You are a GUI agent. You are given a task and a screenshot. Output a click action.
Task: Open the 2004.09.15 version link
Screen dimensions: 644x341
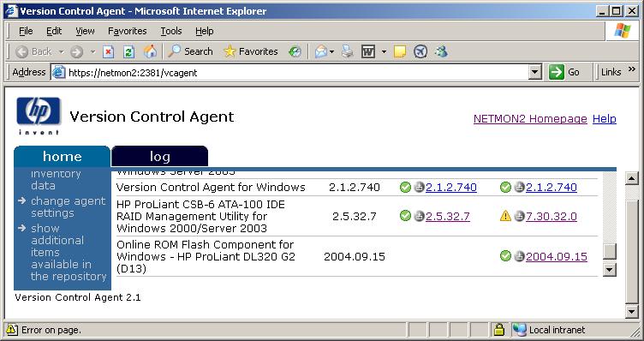tap(557, 256)
